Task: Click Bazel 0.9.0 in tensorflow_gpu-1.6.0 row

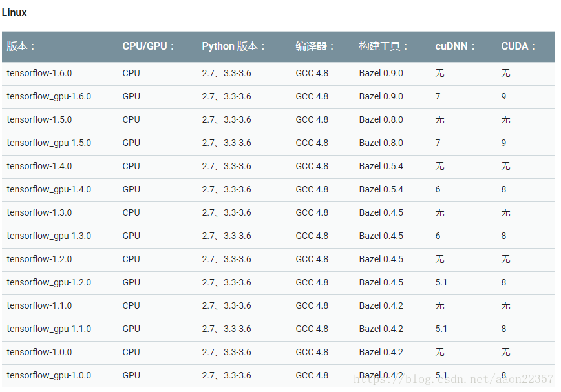Action: click(x=381, y=96)
